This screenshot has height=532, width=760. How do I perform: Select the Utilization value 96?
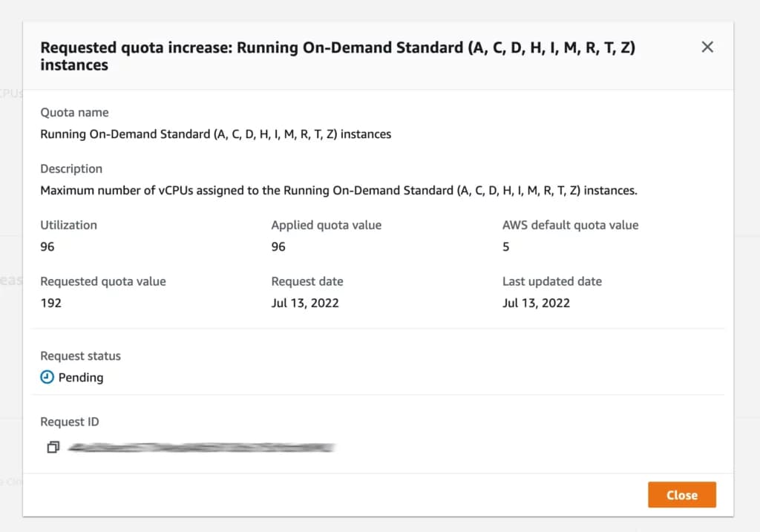click(47, 246)
